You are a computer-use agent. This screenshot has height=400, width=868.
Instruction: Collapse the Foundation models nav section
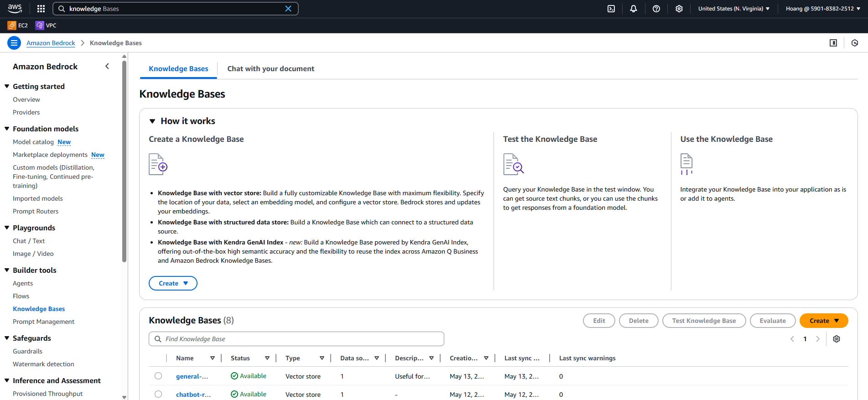click(7, 129)
